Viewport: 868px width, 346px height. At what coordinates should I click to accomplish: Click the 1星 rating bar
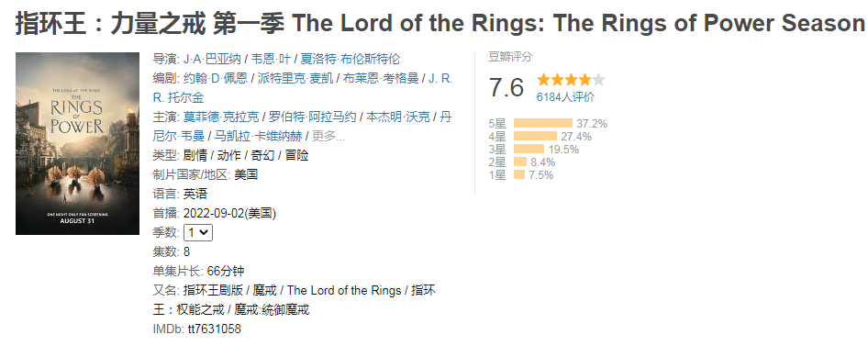[519, 175]
